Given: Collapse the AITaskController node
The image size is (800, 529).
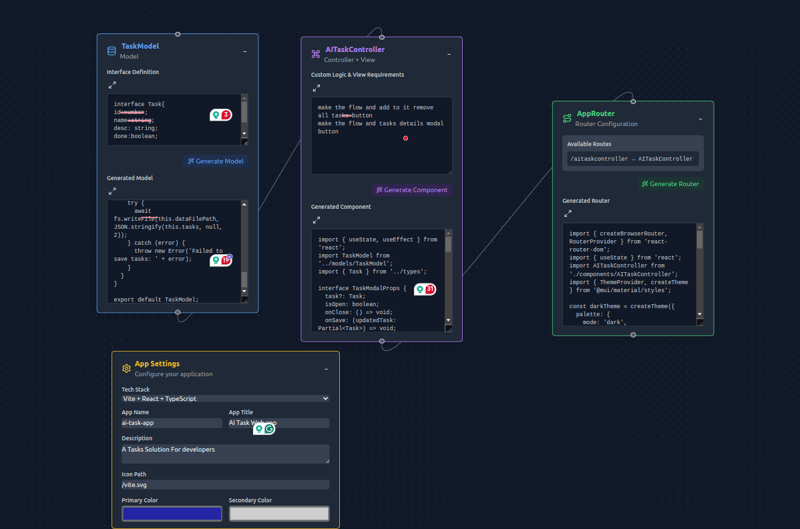Looking at the screenshot, I should coord(449,55).
